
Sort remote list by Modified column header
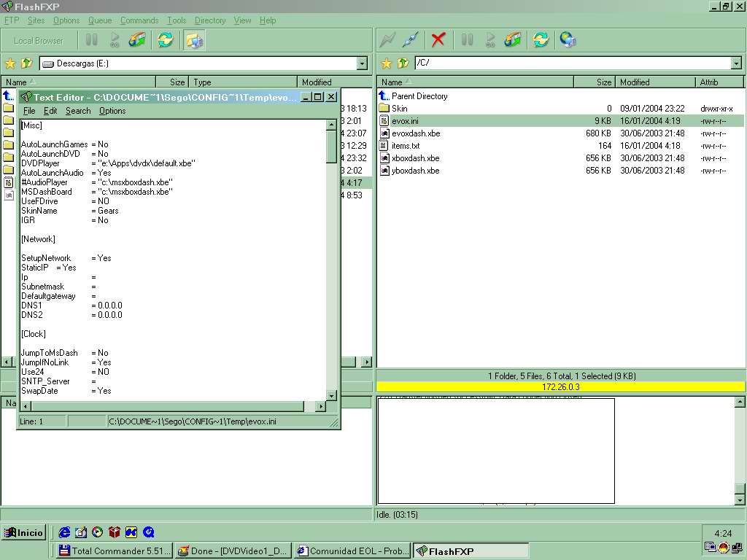[x=655, y=82]
